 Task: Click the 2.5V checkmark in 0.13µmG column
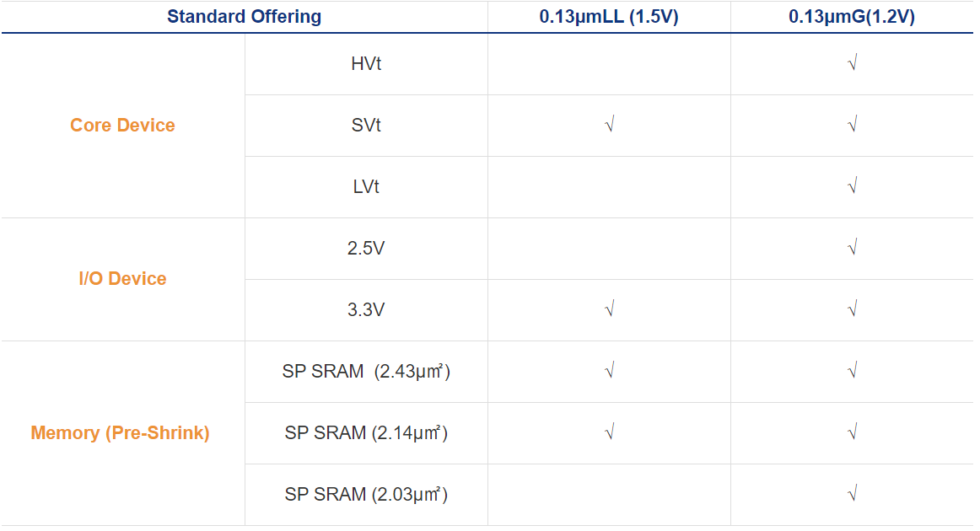point(852,249)
